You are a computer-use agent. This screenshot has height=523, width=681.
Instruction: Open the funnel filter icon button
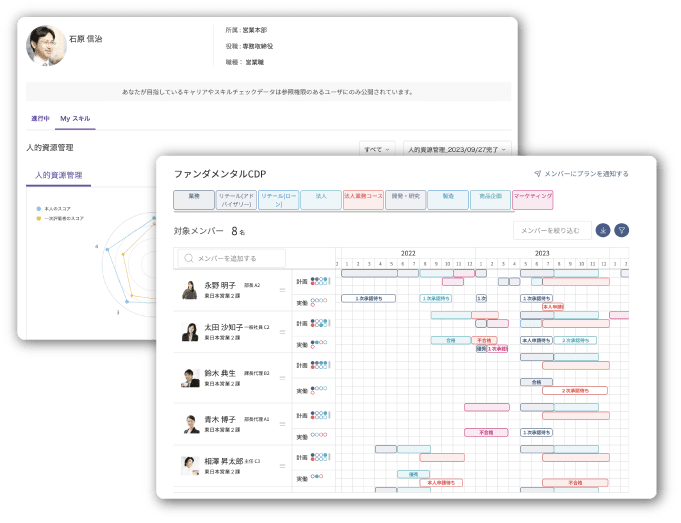[621, 231]
